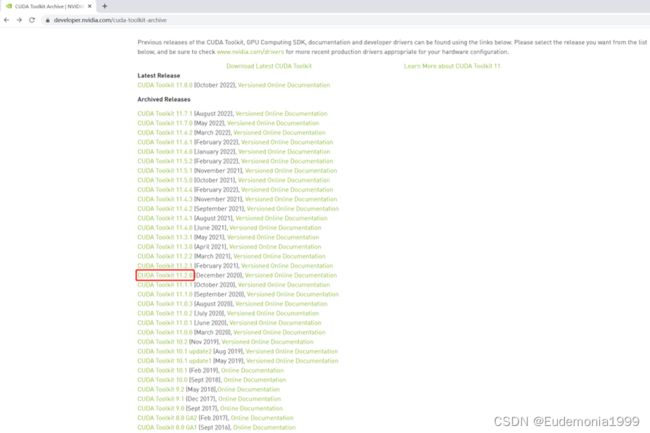Open CUDA Toolkit 11.4.4 link
The height and width of the screenshot is (433, 650).
165,190
